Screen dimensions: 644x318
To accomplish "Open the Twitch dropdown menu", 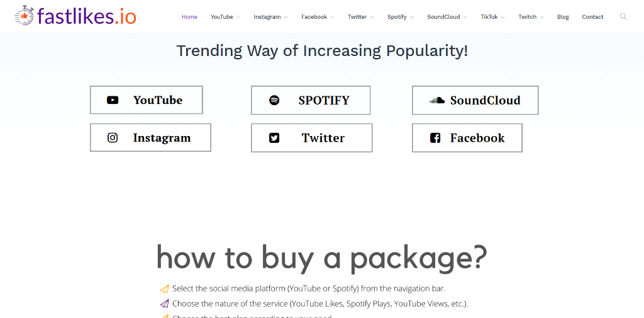I will point(531,17).
